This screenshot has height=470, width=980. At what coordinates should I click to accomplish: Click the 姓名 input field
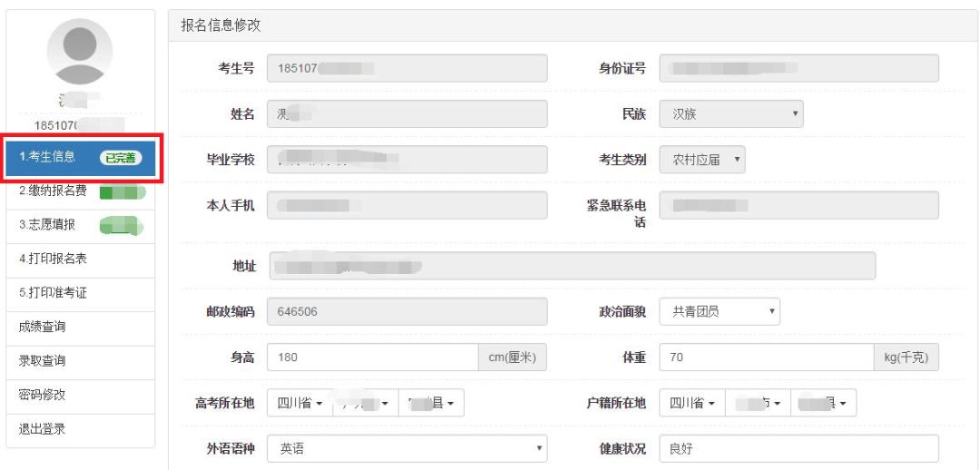(x=407, y=114)
